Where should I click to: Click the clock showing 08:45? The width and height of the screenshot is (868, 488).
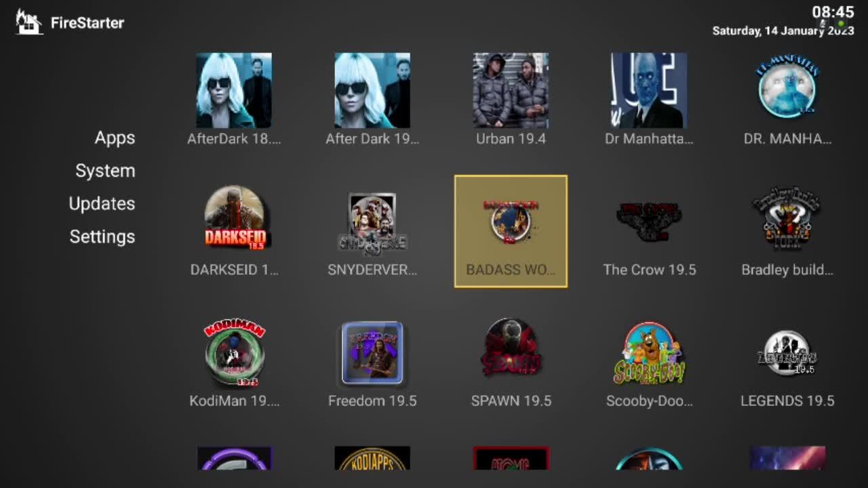[x=832, y=12]
